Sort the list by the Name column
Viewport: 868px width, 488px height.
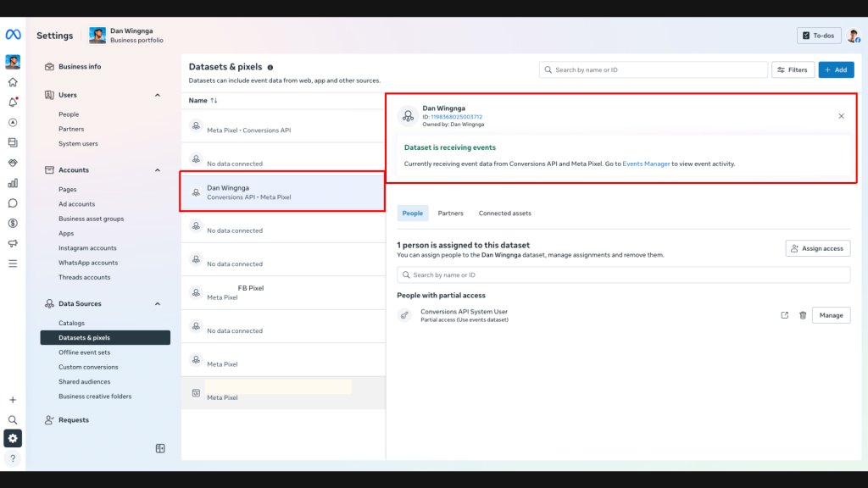203,100
